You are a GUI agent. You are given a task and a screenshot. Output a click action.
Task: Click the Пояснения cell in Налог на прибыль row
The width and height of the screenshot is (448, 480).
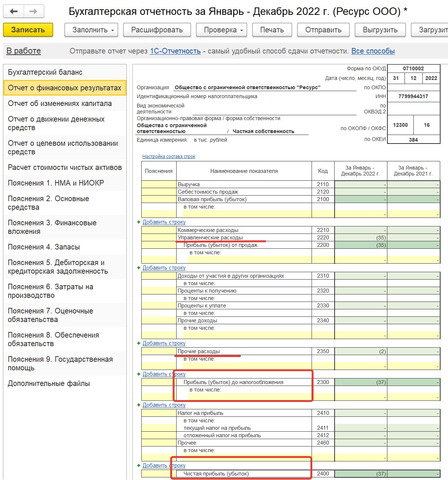tap(159, 413)
